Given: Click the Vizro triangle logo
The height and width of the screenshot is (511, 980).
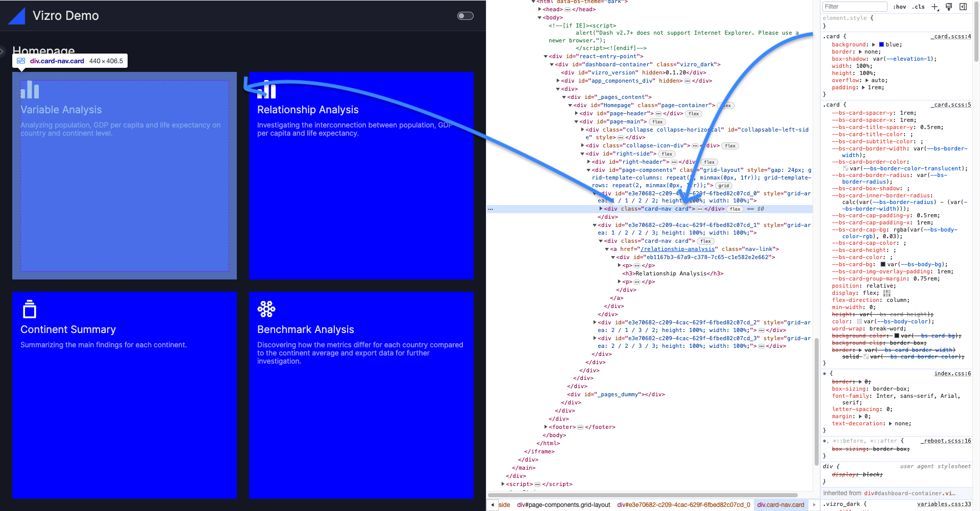Looking at the screenshot, I should [17, 16].
